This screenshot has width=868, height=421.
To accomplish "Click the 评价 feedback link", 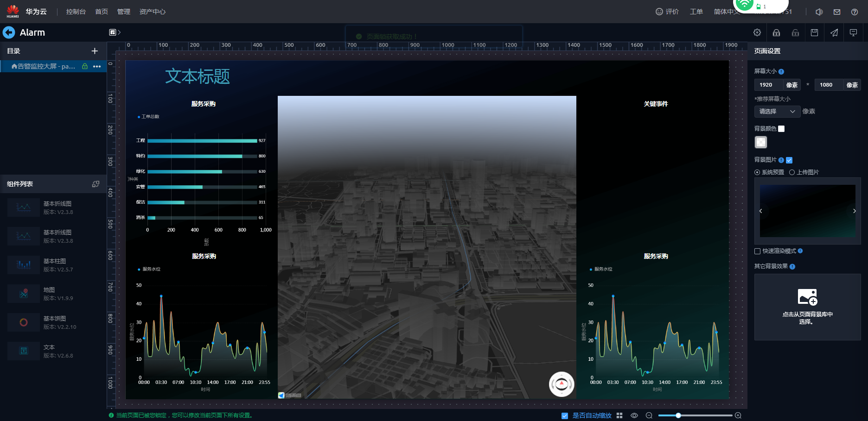I will [667, 12].
